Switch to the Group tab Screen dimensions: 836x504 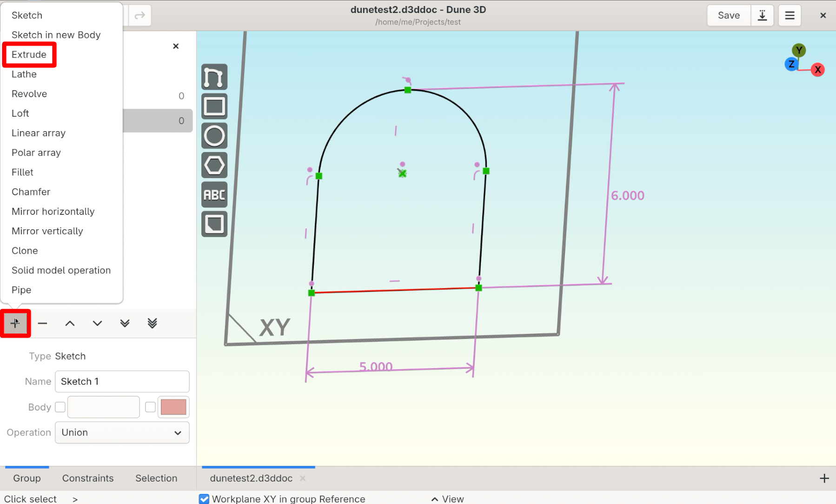(x=27, y=478)
